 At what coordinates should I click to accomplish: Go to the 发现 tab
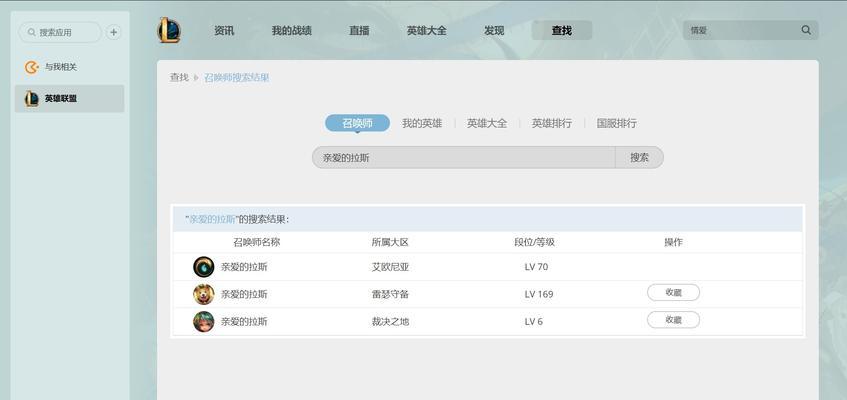(494, 31)
